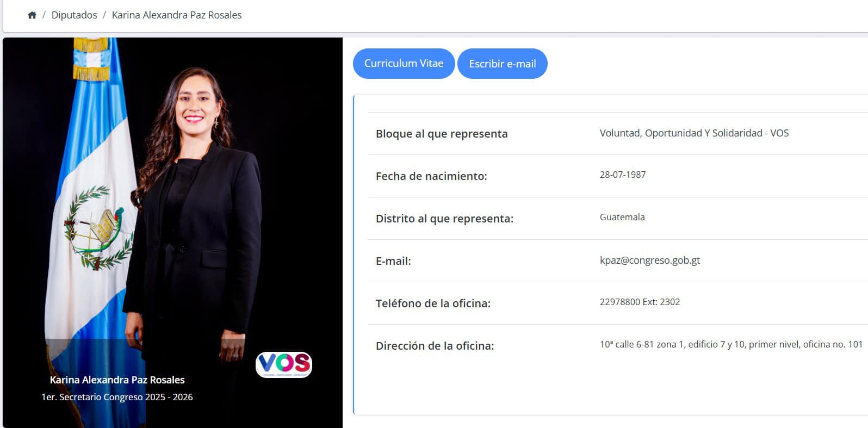Click the Dirección de la oficina label
The width and height of the screenshot is (868, 428).
point(435,346)
